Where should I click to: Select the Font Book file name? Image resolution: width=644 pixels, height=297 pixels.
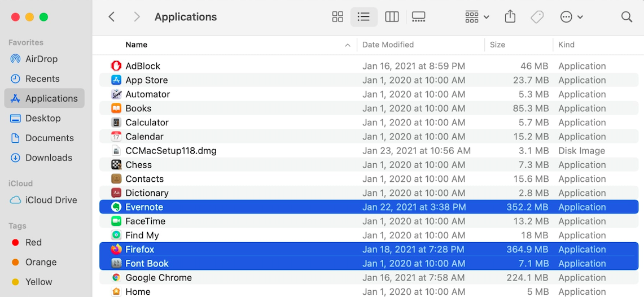point(147,263)
